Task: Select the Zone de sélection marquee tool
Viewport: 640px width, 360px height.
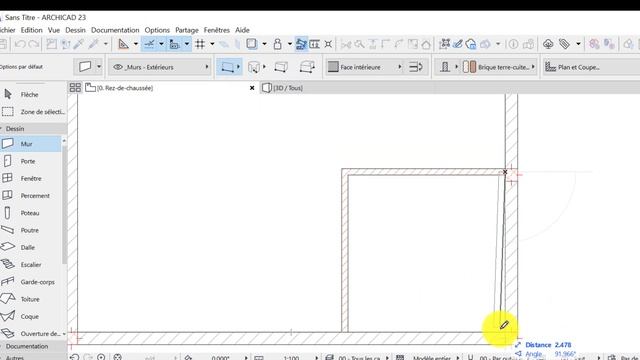Action: coord(33,111)
